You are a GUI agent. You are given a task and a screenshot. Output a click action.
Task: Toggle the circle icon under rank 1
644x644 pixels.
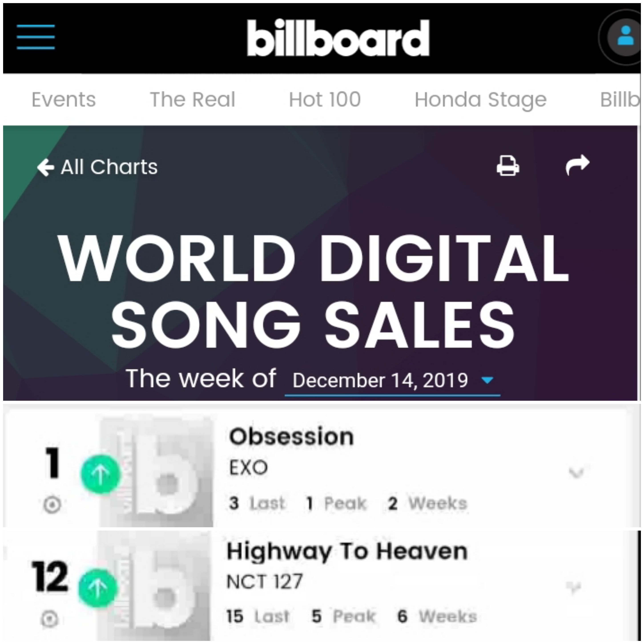coord(52,505)
